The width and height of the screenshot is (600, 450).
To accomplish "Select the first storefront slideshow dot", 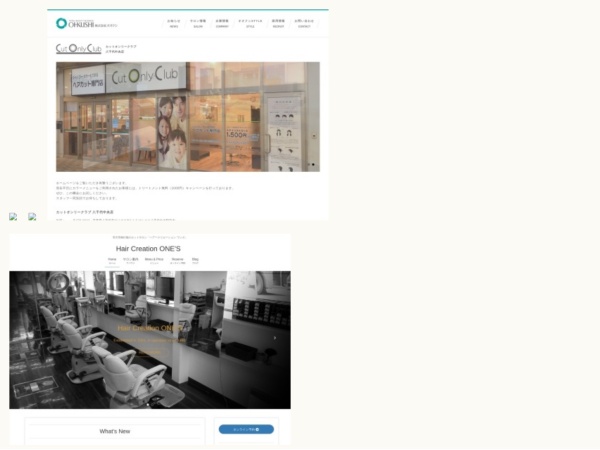I will tap(309, 165).
